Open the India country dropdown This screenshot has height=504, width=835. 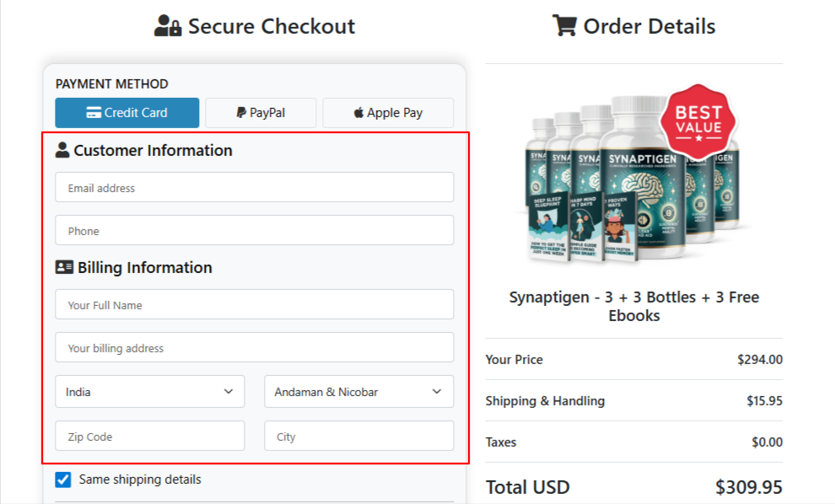click(x=150, y=392)
